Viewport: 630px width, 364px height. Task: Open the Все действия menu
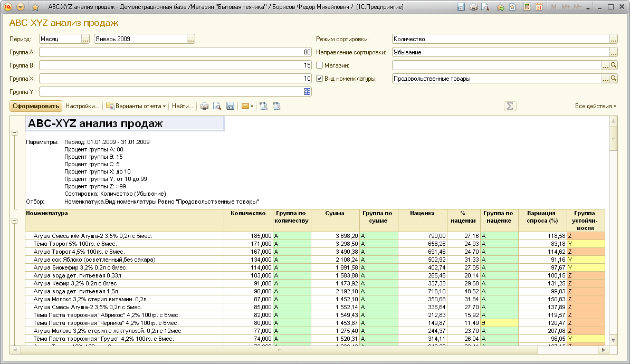click(596, 106)
